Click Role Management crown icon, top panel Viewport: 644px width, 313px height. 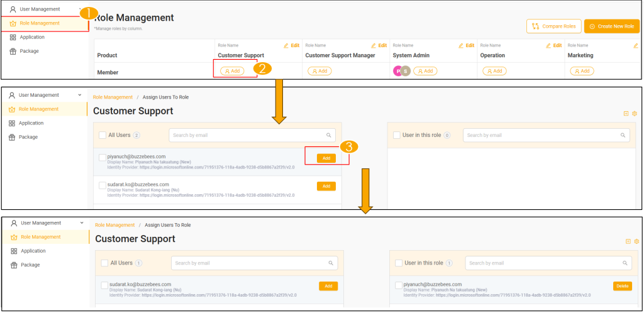13,23
